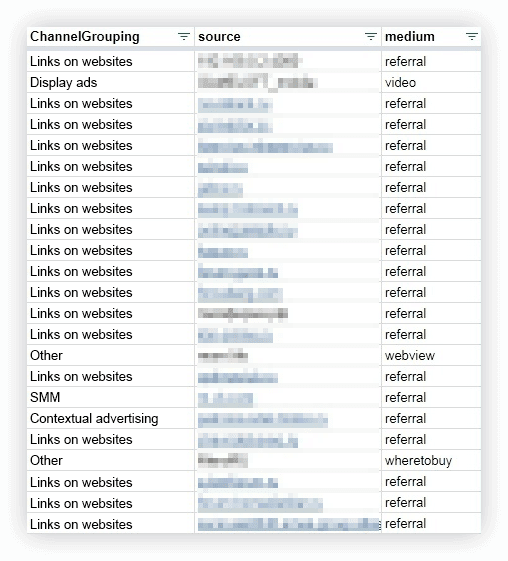
Task: Open the ChannelGrouping column filter icon
Action: (184, 36)
